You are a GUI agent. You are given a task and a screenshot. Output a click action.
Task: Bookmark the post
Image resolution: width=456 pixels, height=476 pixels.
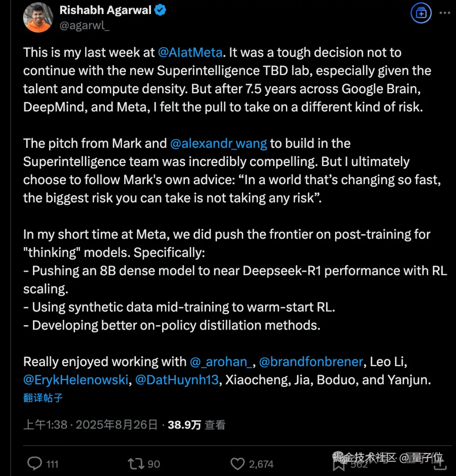339,465
